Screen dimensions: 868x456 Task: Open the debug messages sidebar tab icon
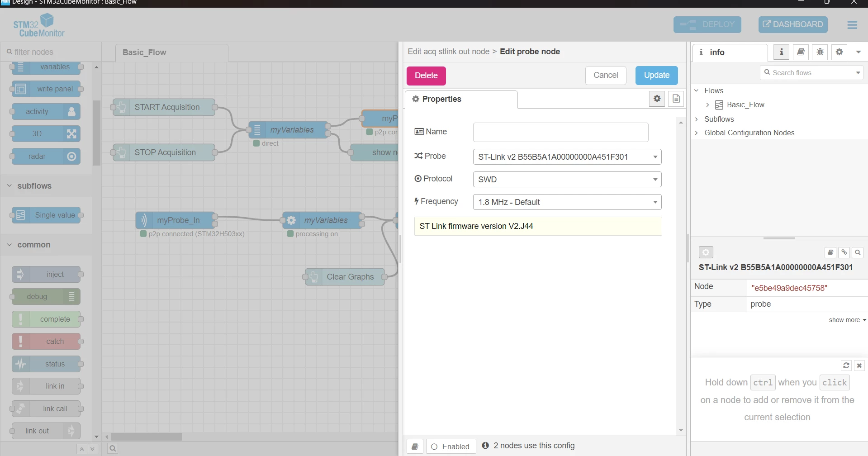click(x=820, y=52)
